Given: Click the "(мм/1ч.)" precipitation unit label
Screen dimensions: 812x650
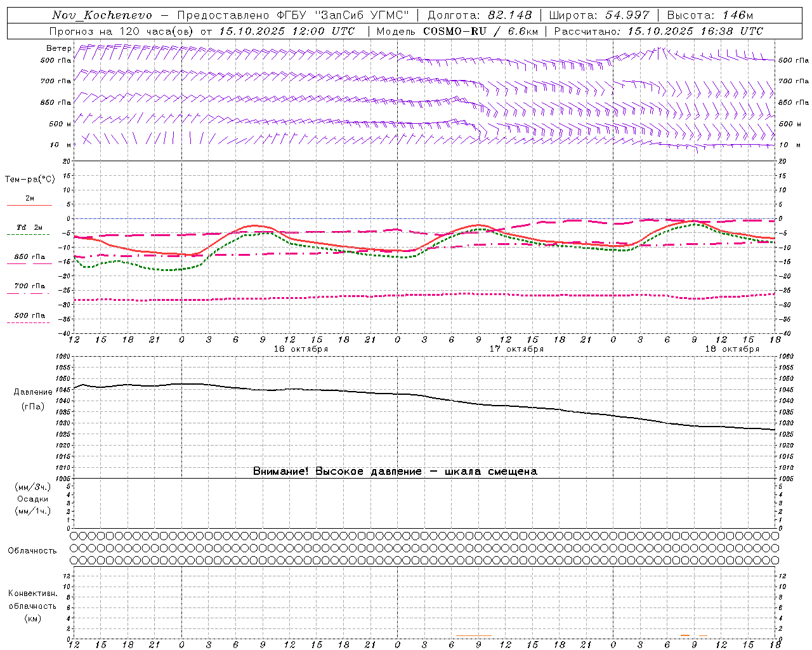Looking at the screenshot, I should (x=33, y=511).
